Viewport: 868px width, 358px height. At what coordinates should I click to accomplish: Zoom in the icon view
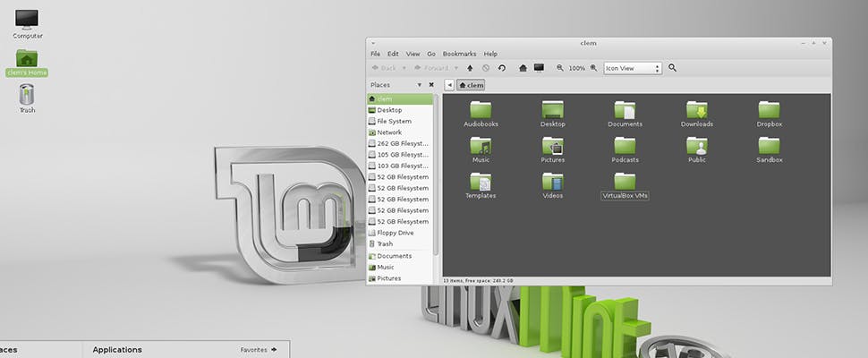pos(593,67)
